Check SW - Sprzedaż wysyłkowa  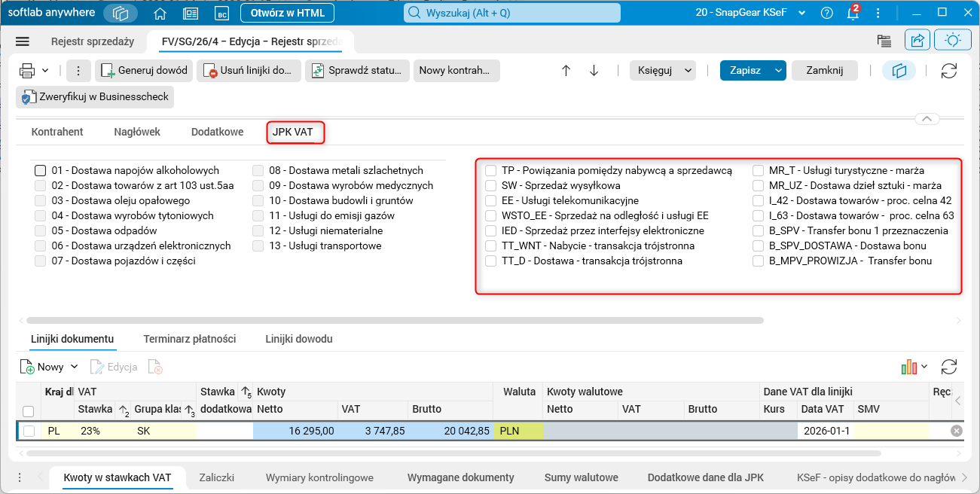[491, 185]
